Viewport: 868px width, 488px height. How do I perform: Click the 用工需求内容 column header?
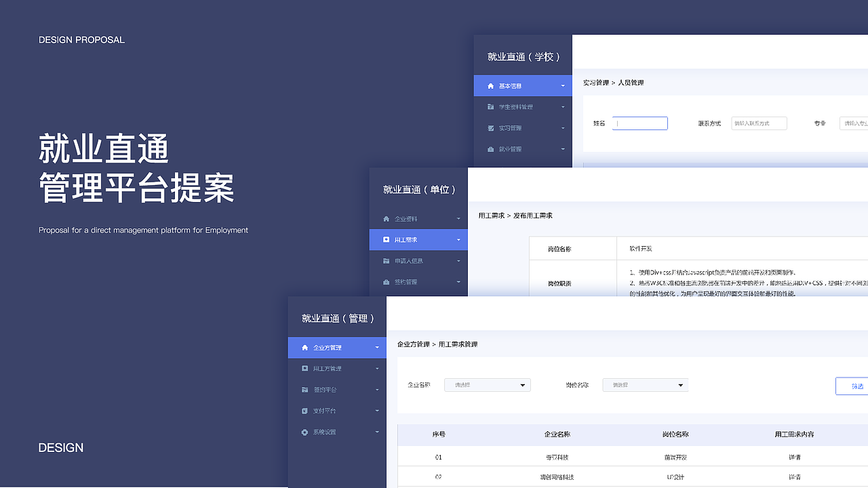pos(795,434)
